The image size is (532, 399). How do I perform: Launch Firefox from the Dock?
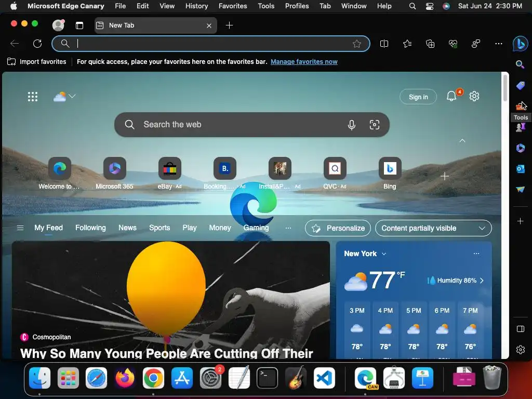(x=125, y=378)
